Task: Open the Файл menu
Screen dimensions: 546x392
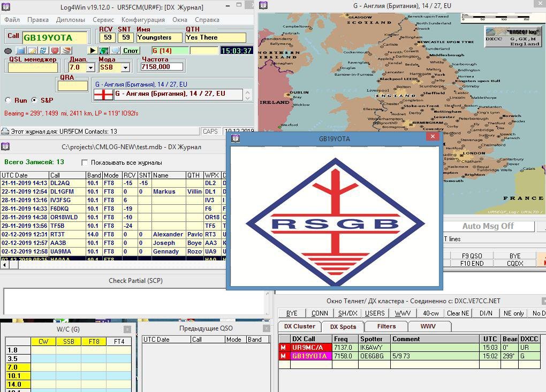Action: pyautogui.click(x=12, y=20)
